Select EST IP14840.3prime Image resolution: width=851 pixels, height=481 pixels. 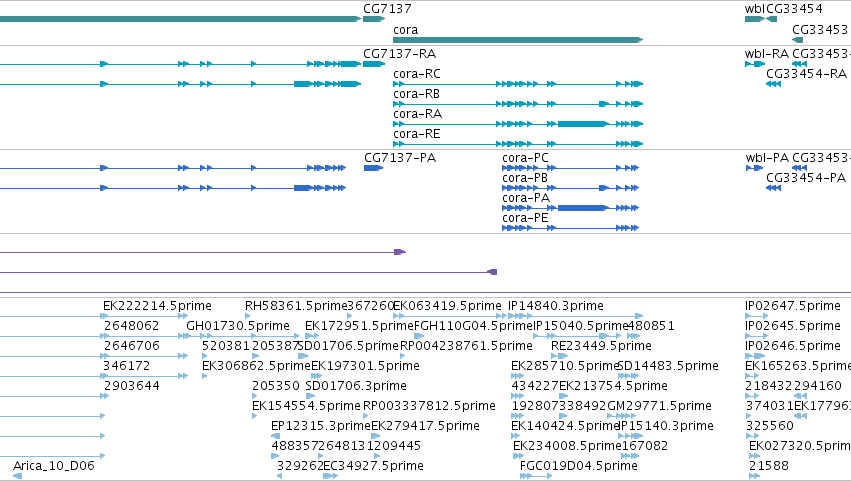pos(556,306)
